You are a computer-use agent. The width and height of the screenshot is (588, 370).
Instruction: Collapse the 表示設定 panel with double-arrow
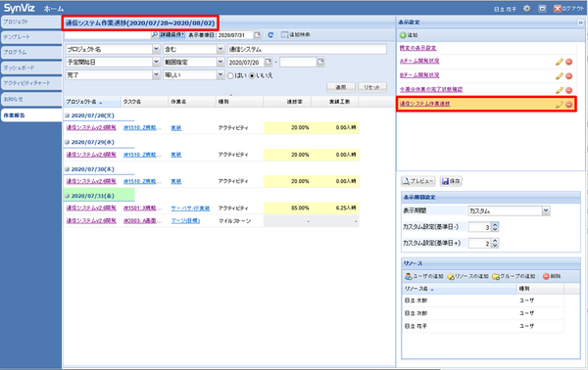pos(580,23)
